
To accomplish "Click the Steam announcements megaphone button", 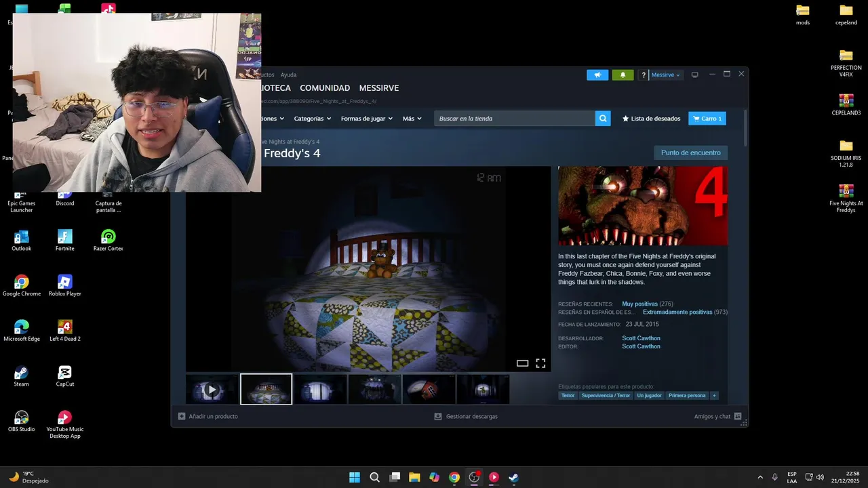I will pos(597,75).
